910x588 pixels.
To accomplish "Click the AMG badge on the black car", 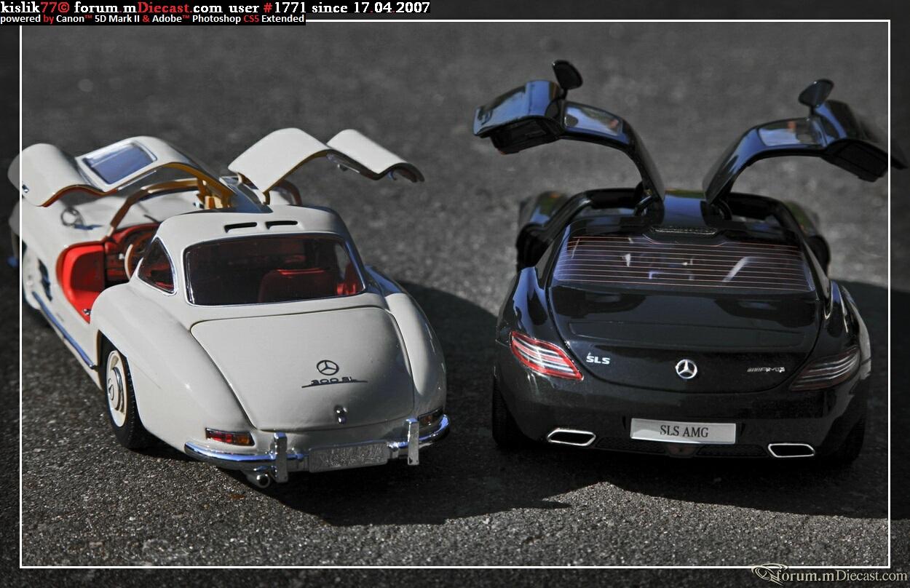I will click(766, 370).
